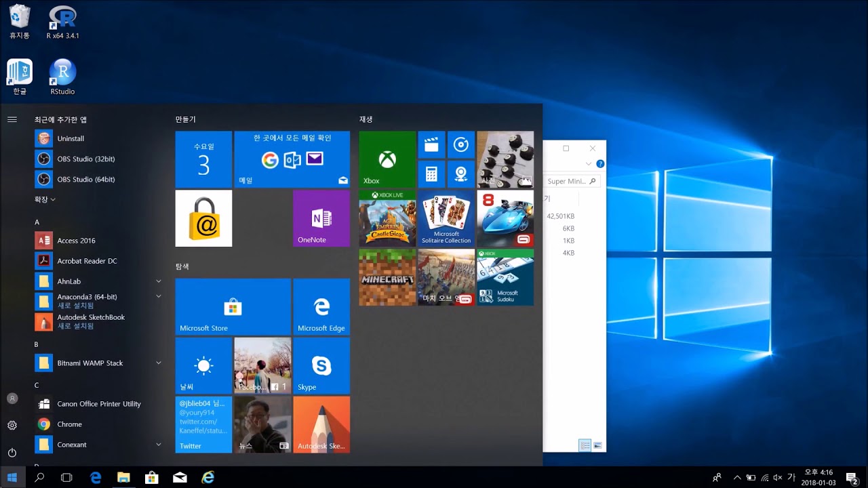Viewport: 868px width, 488px height.
Task: Launch Chrome from app list
Action: tap(100, 424)
